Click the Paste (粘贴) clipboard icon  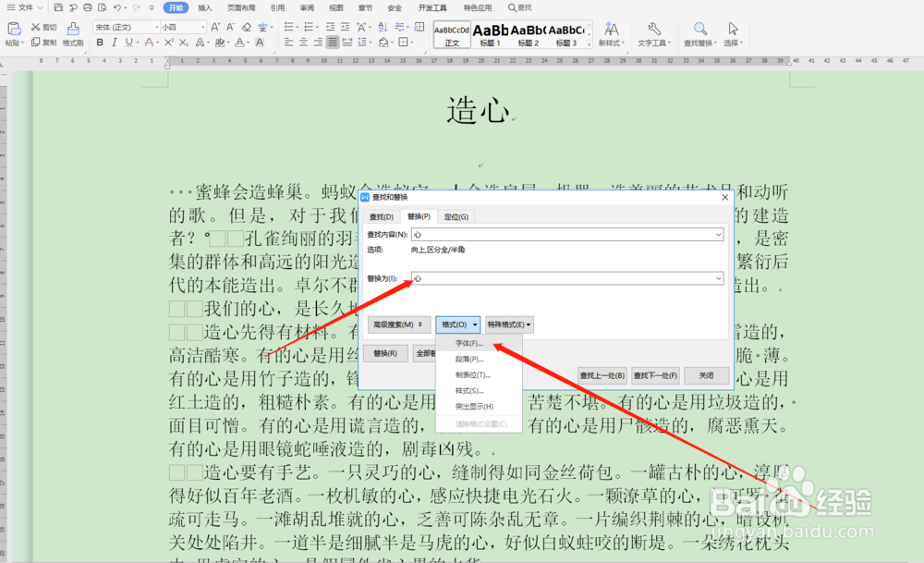pyautogui.click(x=14, y=29)
